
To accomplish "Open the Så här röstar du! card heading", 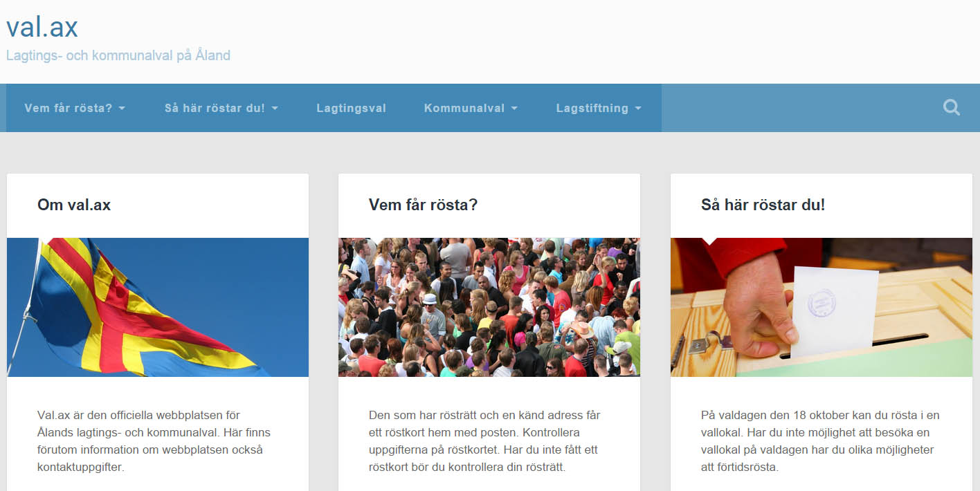I will 763,205.
